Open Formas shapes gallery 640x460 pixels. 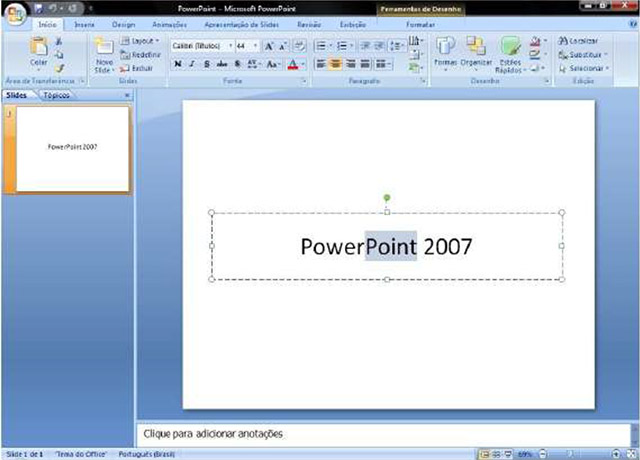click(x=445, y=53)
